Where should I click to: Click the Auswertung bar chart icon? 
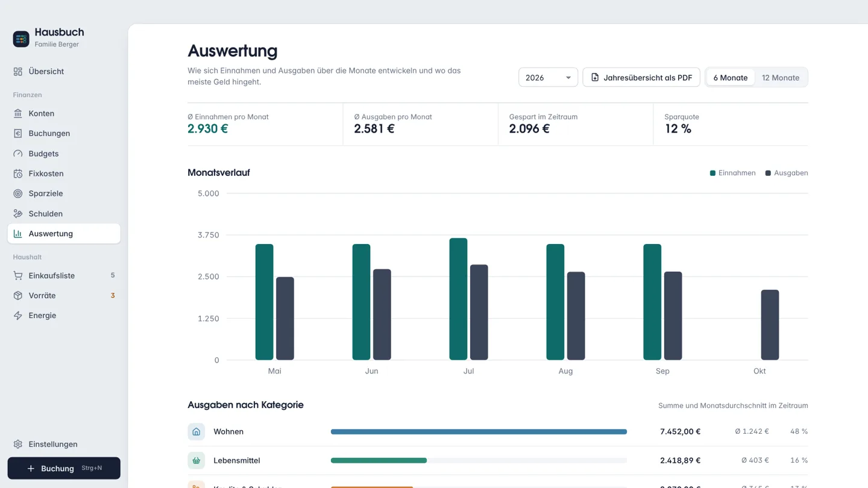(x=18, y=234)
